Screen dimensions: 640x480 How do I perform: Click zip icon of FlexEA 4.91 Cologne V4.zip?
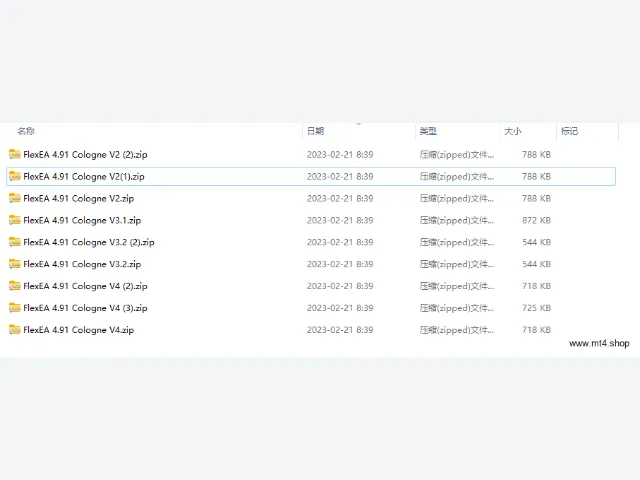[15, 330]
